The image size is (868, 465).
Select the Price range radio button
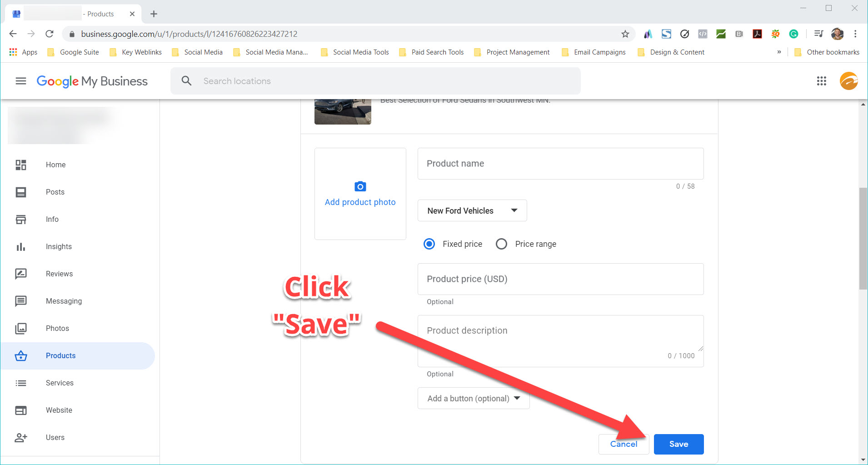coord(501,244)
